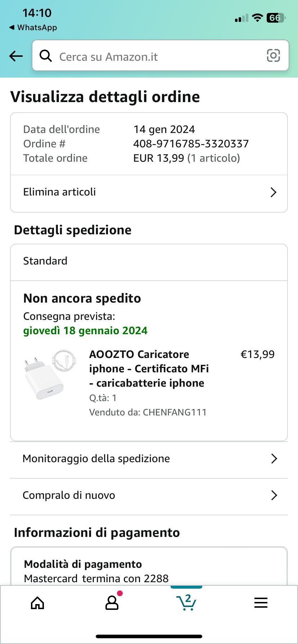Open Monitoraggio della spedizione chevron

pos(274,459)
